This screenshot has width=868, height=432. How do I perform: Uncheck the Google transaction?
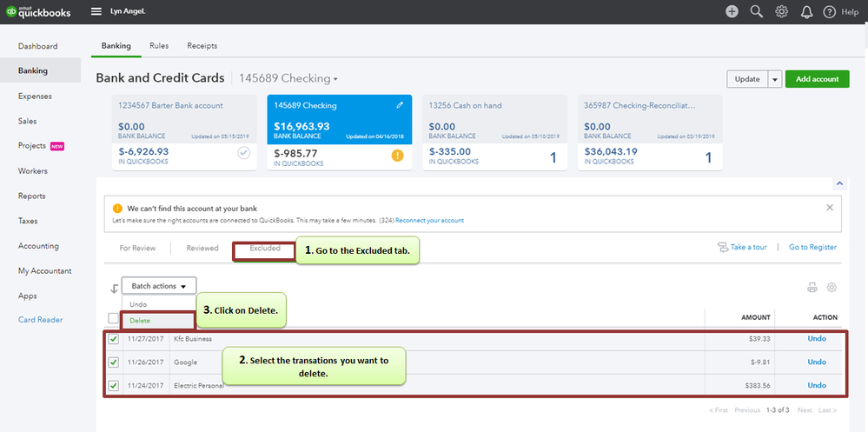pyautogui.click(x=113, y=362)
